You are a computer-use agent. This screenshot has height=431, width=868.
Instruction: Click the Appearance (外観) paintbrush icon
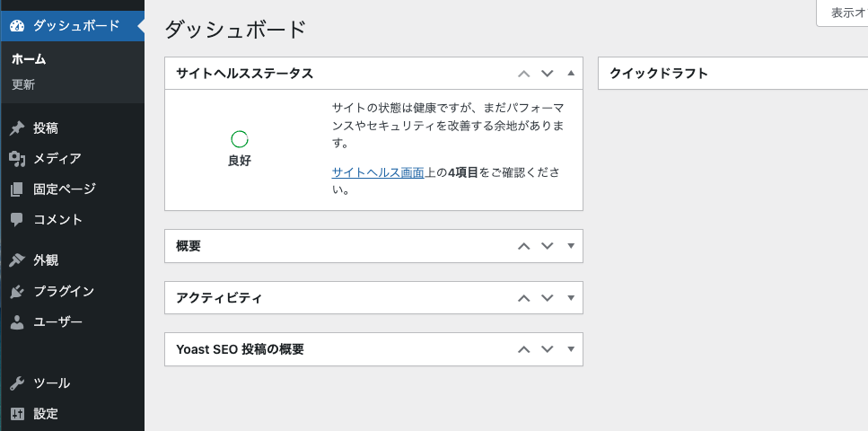pyautogui.click(x=17, y=260)
